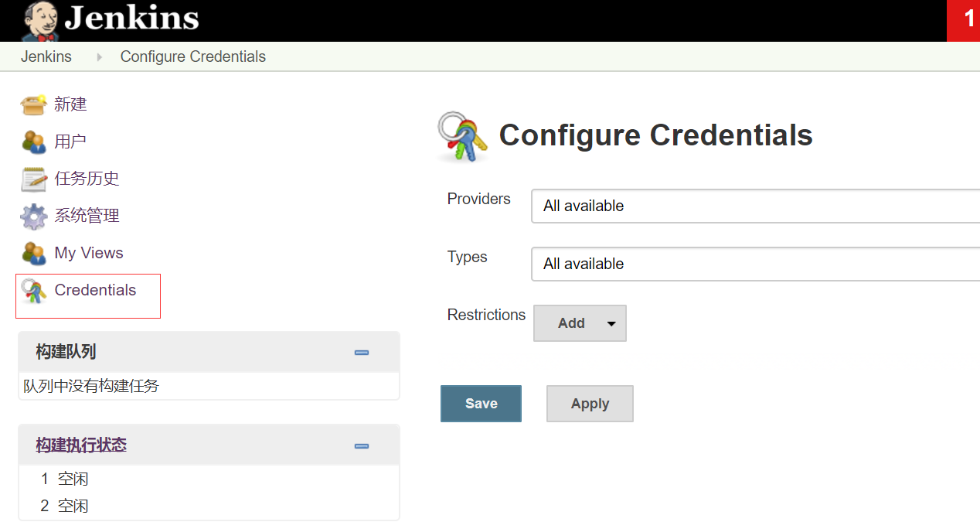The height and width of the screenshot is (522, 980).
Task: Click the 系统管理 gear icon
Action: (32, 215)
